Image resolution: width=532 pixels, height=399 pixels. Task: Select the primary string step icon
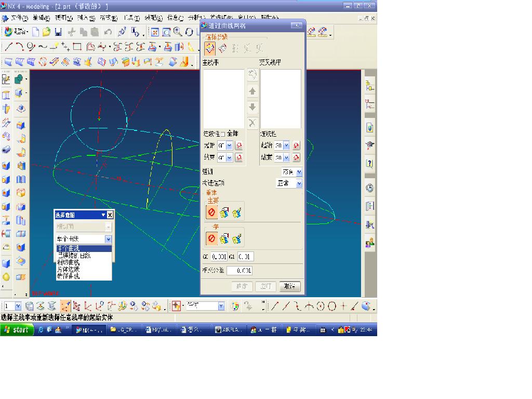[x=210, y=48]
